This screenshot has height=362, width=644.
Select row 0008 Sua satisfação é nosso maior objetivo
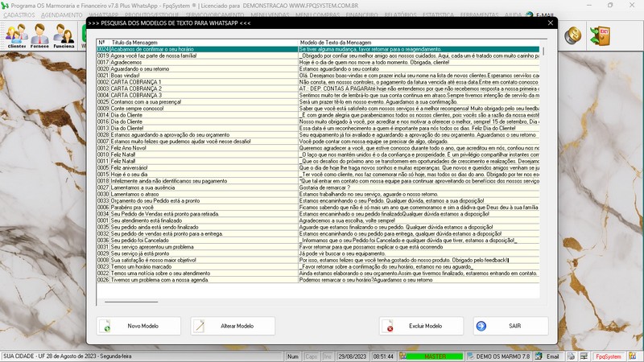pyautogui.click(x=318, y=260)
